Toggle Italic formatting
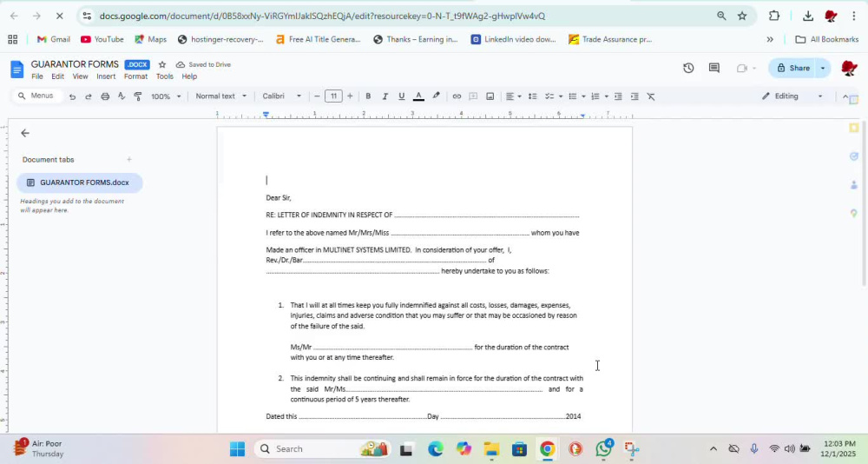868x464 pixels. (x=385, y=96)
